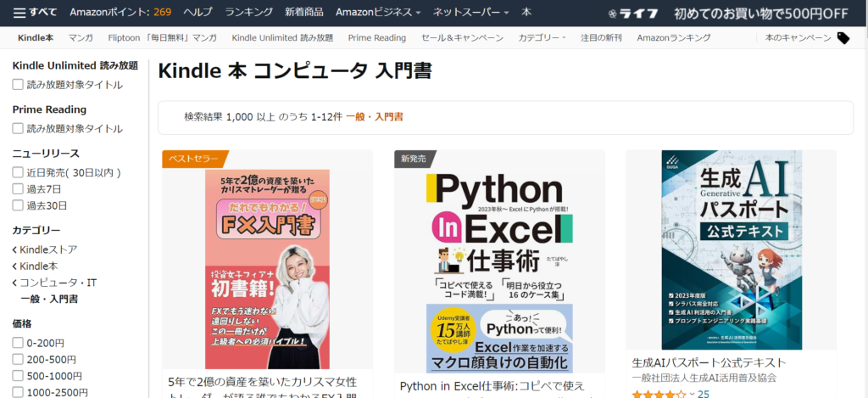Expand the Amazonビジネス dropdown
This screenshot has height=398, width=868.
(377, 13)
